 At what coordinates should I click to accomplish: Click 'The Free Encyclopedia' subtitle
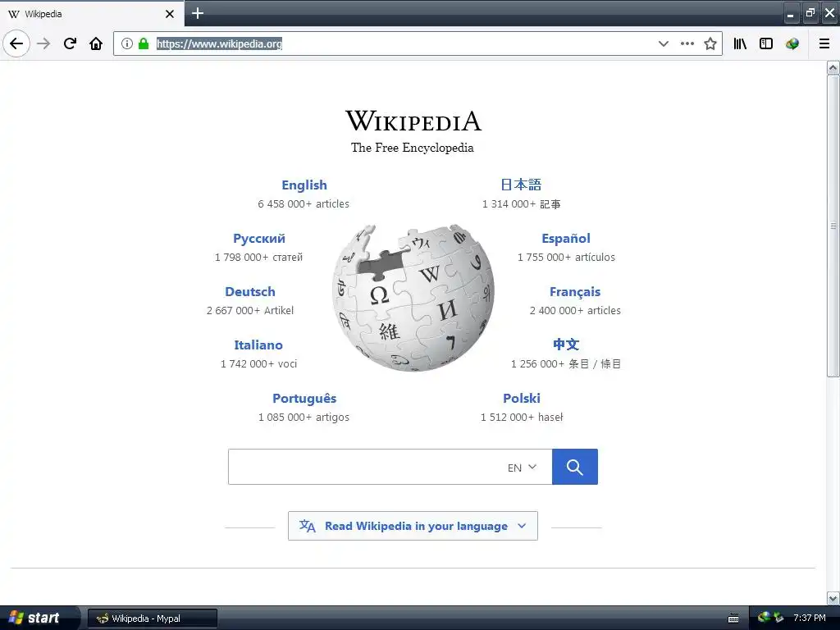pyautogui.click(x=413, y=148)
